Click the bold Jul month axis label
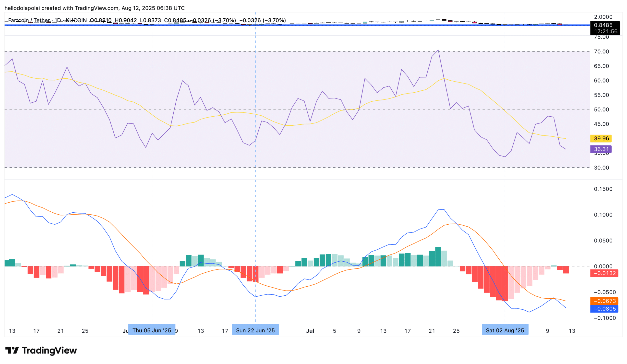Viewport: 627px width, 364px height. pyautogui.click(x=310, y=331)
